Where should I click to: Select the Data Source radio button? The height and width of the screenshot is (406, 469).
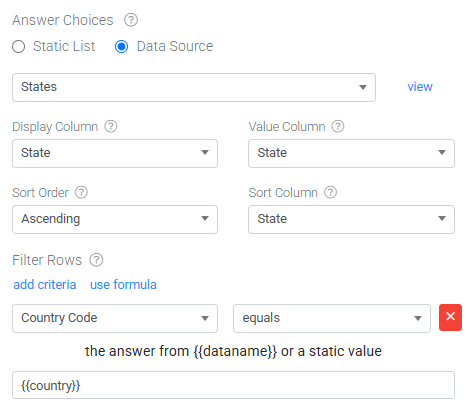tap(121, 47)
